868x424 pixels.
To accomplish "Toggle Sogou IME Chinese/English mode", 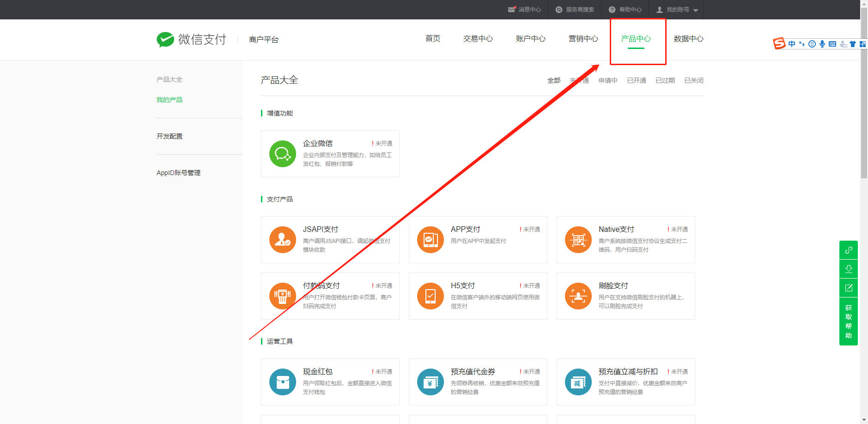I will (x=792, y=44).
